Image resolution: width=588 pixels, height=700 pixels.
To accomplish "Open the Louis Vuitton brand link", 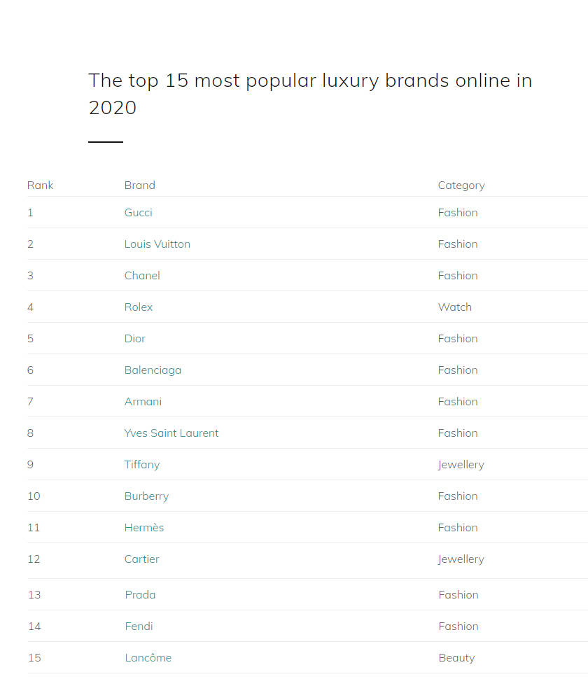I will coord(157,244).
